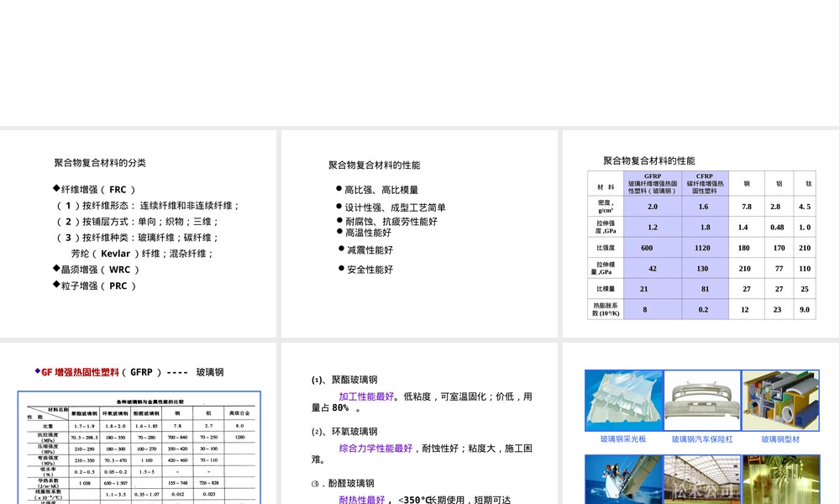
Task: Click the purple text 加工性能最好
Action: (366, 396)
